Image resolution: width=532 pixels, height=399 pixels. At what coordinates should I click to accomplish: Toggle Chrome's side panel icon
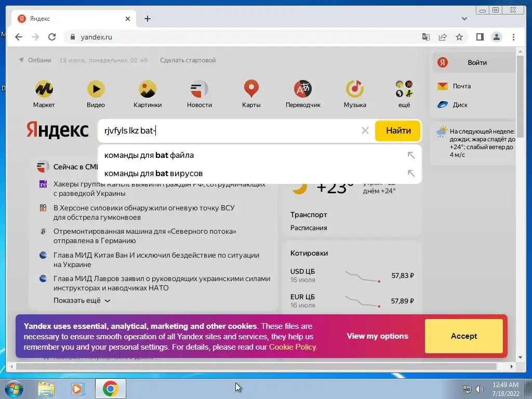coord(480,37)
